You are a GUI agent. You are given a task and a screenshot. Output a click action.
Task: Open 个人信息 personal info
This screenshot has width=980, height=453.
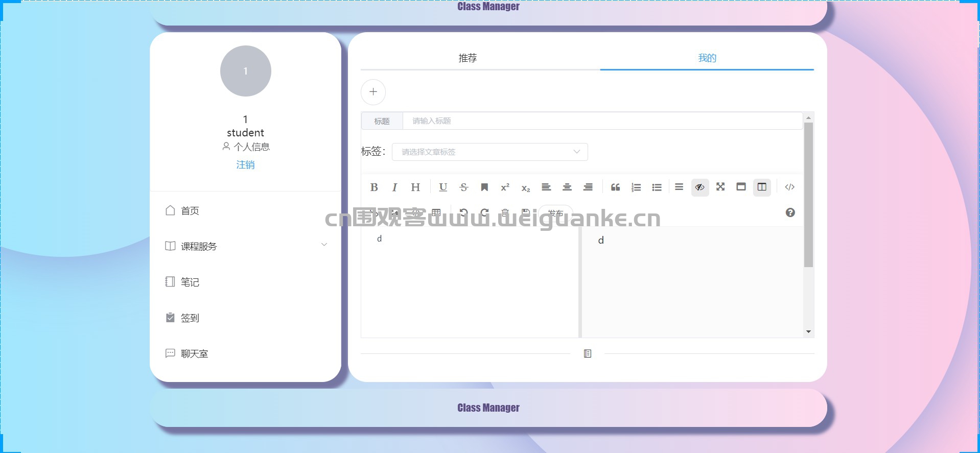246,147
